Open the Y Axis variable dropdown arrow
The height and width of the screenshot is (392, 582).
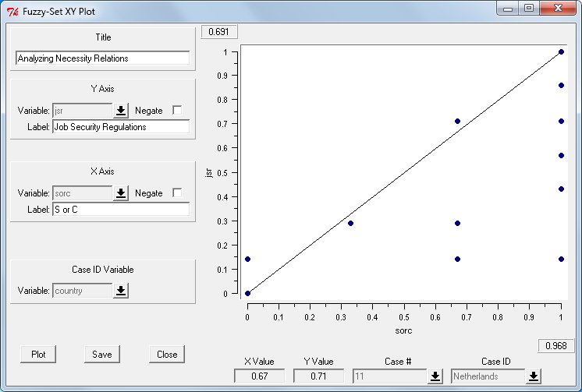pyautogui.click(x=121, y=111)
